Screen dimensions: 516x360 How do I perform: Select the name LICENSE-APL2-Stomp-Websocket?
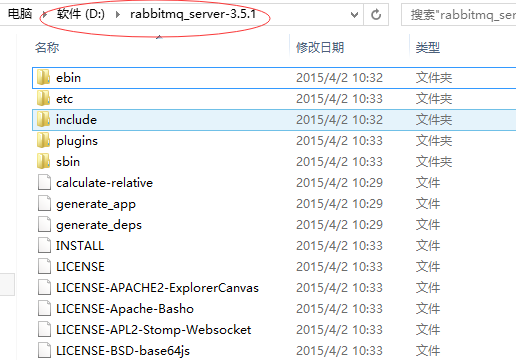(154, 330)
